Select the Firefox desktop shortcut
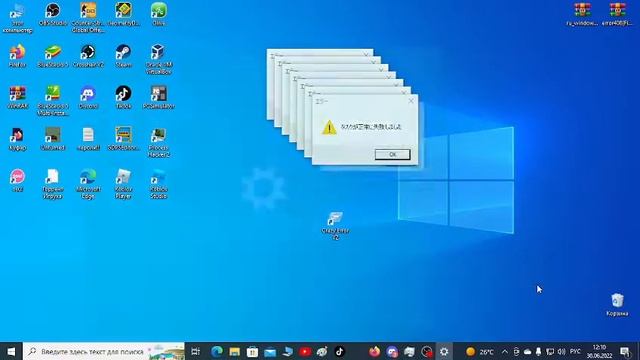640x360 pixels. [17, 56]
